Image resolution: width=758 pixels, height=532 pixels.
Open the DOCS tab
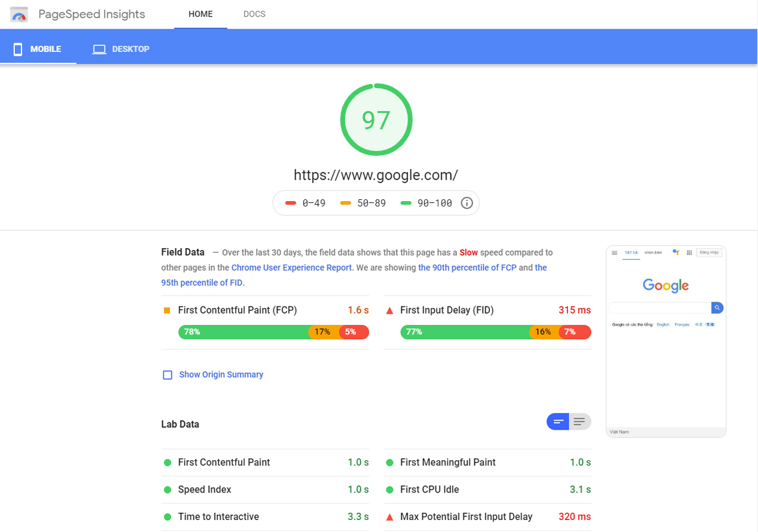pos(254,14)
